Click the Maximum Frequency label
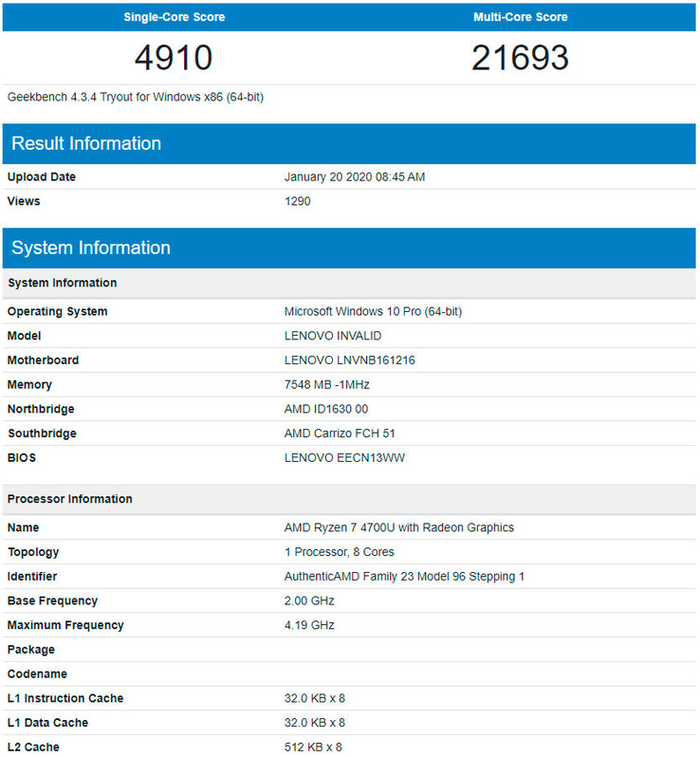The image size is (700, 757). 65,625
